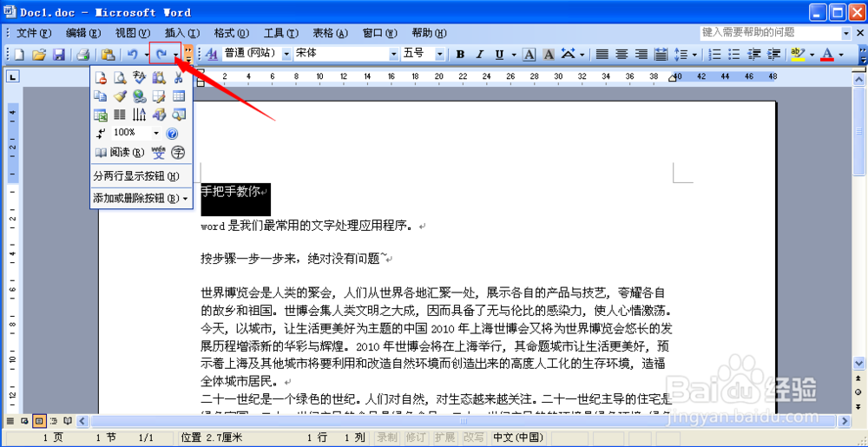Open Microsoft Word Help question icon
Image resolution: width=868 pixels, height=447 pixels.
(172, 134)
